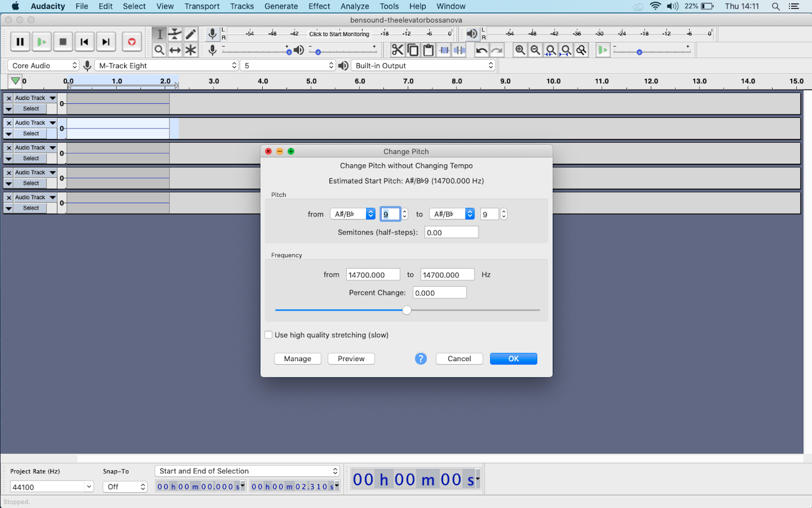Click the Trim audio icon
The width and height of the screenshot is (812, 508).
point(444,50)
